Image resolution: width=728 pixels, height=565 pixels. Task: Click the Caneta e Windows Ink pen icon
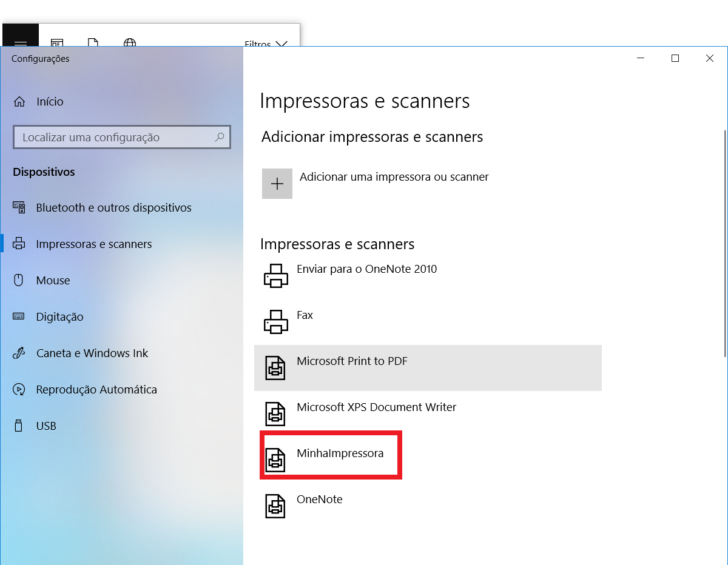click(19, 353)
